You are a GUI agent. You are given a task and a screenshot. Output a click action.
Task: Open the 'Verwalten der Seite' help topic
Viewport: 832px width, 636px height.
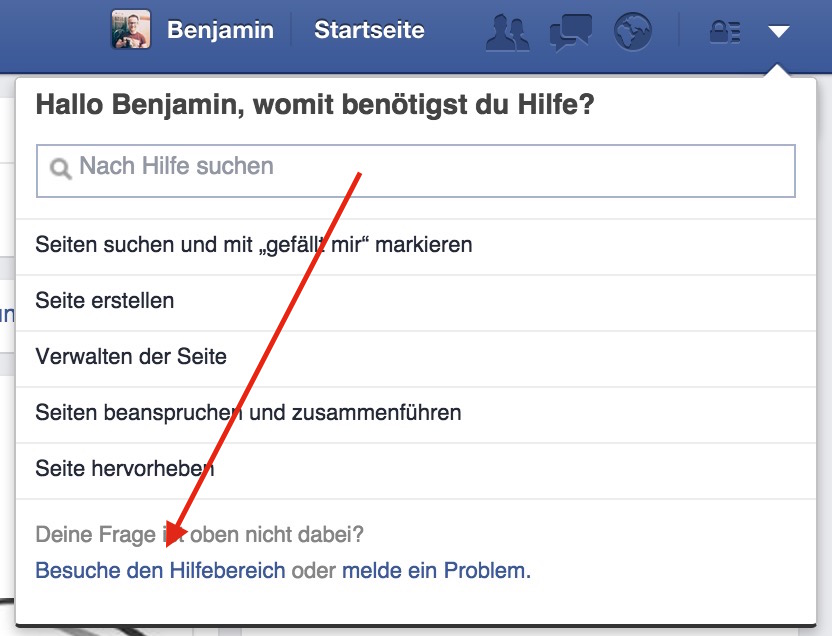(x=131, y=356)
